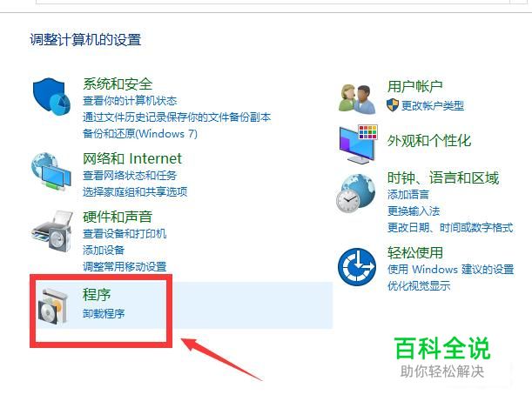Image resolution: width=532 pixels, height=408 pixels.
Task: Click the shield icon beside 更改帐户类型
Action: click(x=392, y=105)
